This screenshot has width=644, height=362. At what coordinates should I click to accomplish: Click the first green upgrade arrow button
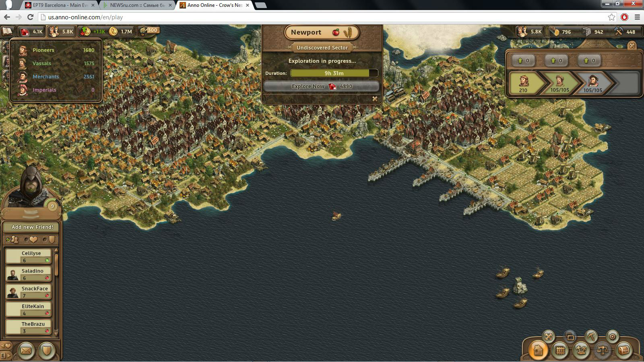pos(524,61)
